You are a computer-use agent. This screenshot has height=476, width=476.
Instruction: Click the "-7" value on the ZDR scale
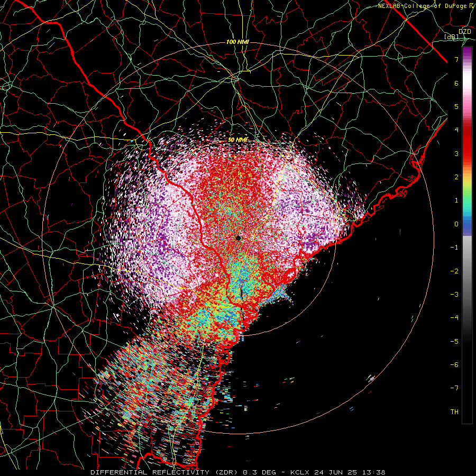tap(454, 388)
